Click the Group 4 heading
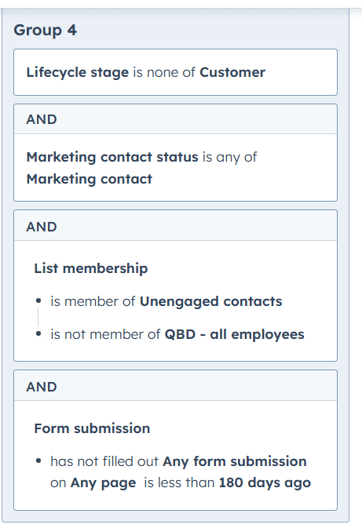362x528 pixels. (45, 30)
